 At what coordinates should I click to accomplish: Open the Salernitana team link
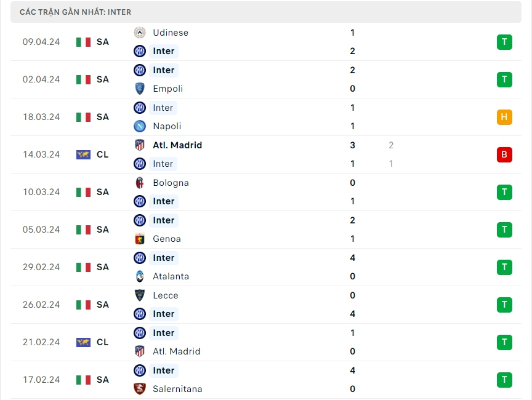tap(177, 389)
